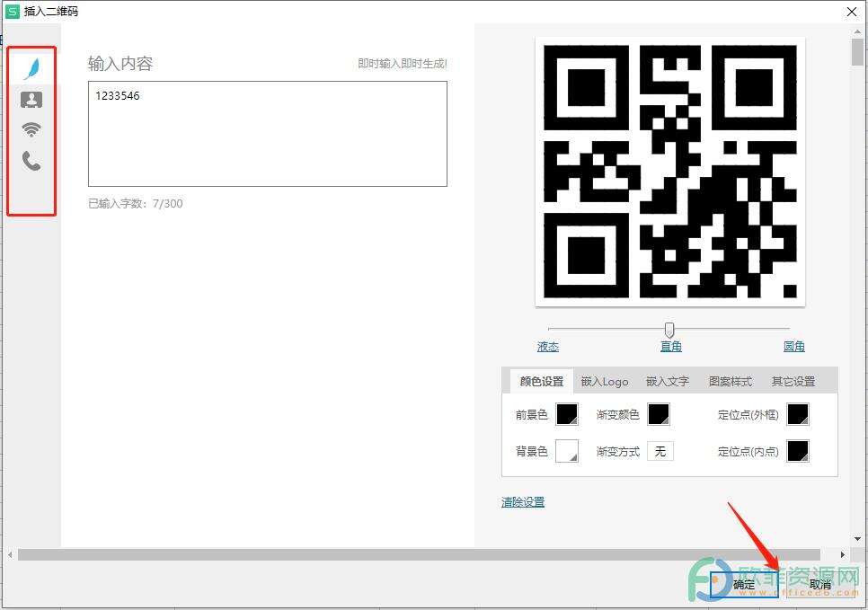Open the 定位点(内点) color swatch

(x=798, y=451)
